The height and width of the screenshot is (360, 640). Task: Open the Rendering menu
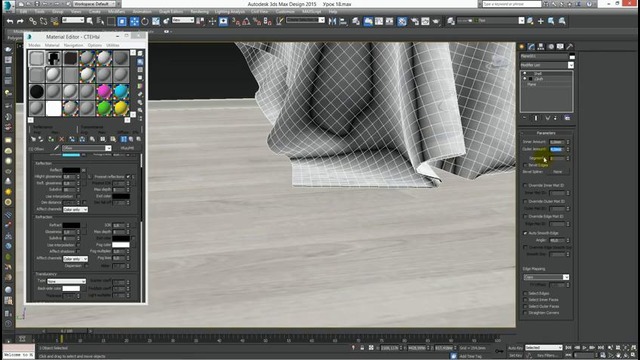tap(199, 11)
